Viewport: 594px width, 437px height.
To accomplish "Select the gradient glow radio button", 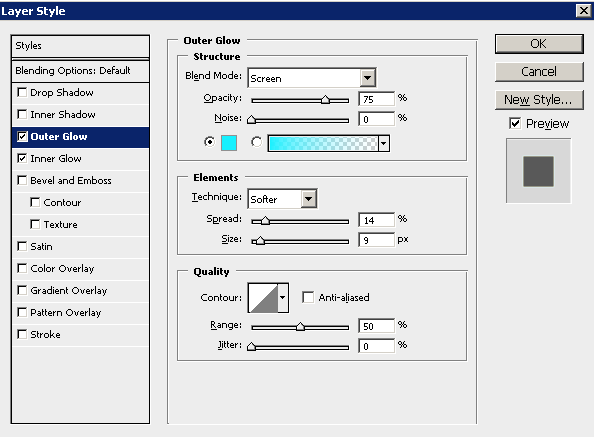I will point(256,142).
